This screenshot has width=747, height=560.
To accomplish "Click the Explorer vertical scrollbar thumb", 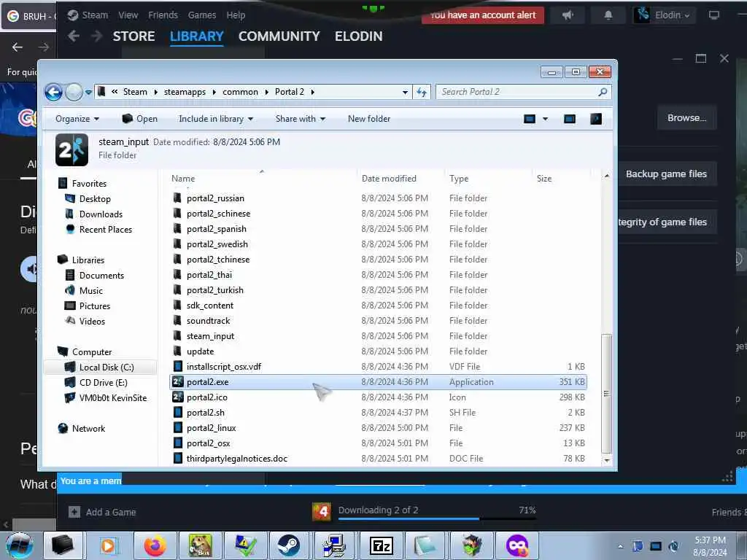I will pyautogui.click(x=606, y=393).
